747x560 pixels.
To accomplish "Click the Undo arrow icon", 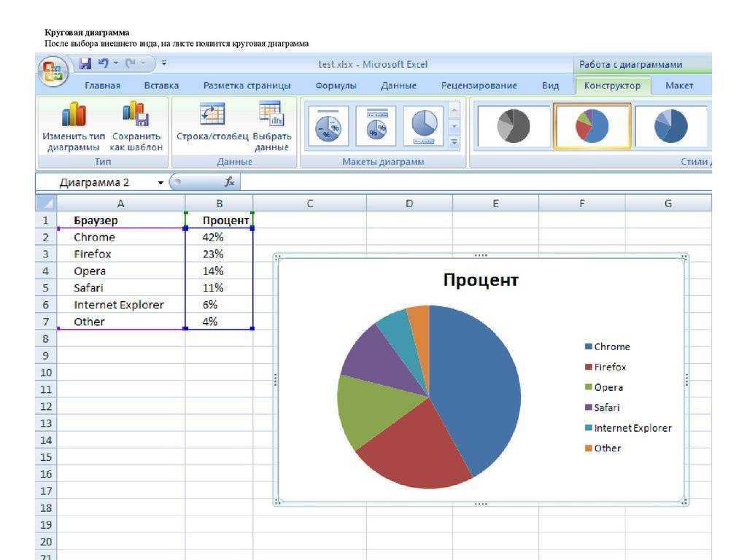I will coord(103,63).
